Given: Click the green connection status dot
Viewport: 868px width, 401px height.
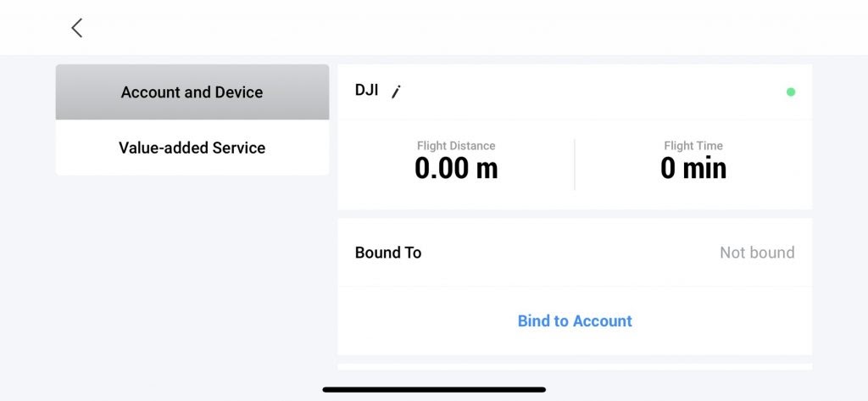Looking at the screenshot, I should pos(791,92).
